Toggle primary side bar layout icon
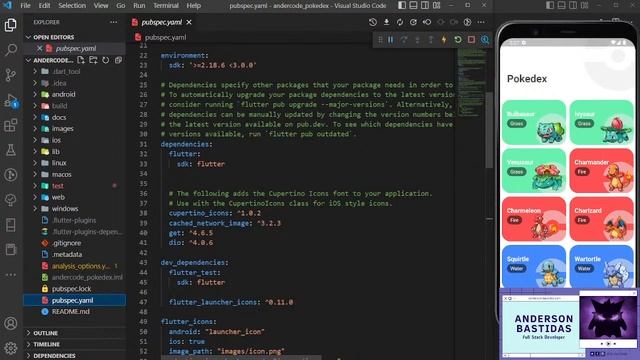This screenshot has width=640, height=360. [402, 5]
